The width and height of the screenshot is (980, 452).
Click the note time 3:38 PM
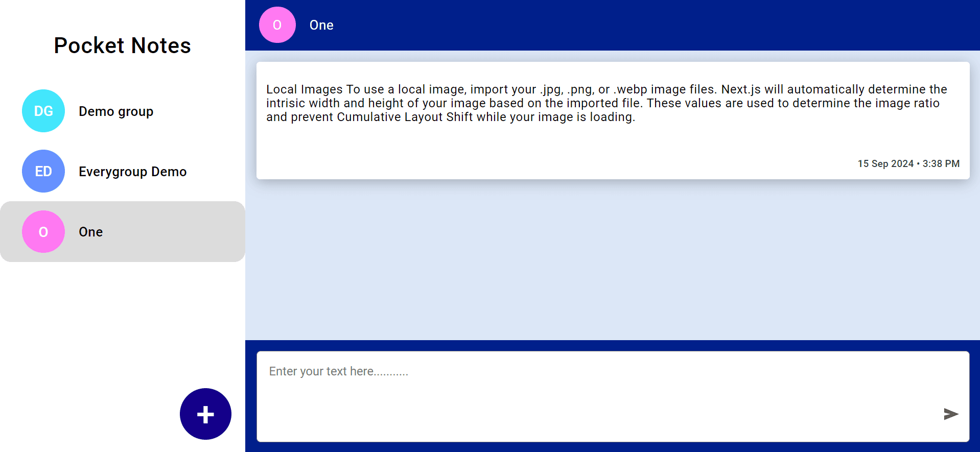pos(941,163)
